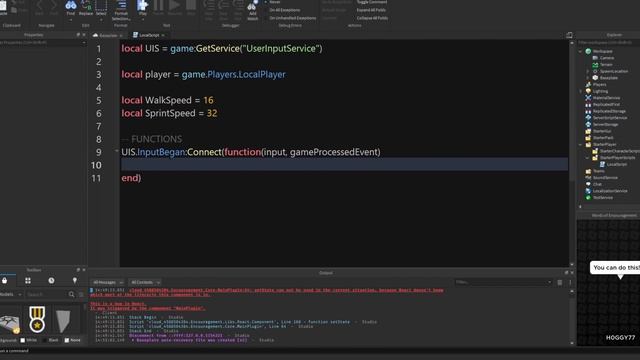Select None background option in Toolbox
Viewport: 640px width, 360px height.
(x=73, y=340)
